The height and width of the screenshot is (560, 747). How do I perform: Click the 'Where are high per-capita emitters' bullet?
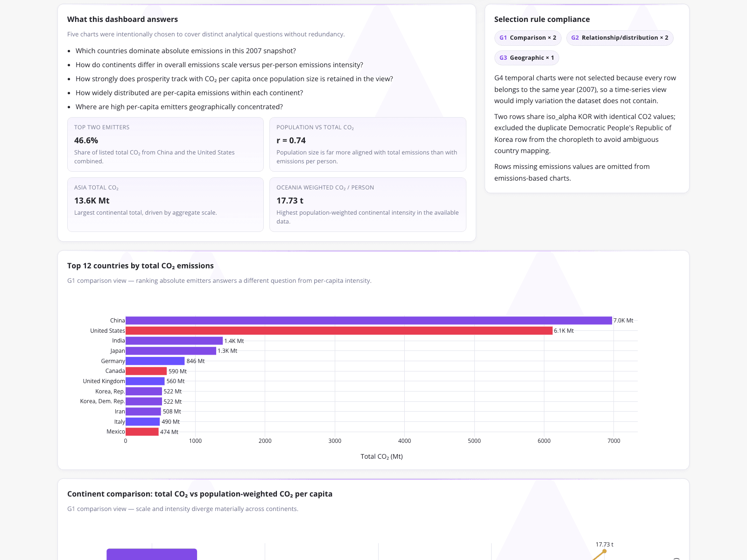pos(179,107)
